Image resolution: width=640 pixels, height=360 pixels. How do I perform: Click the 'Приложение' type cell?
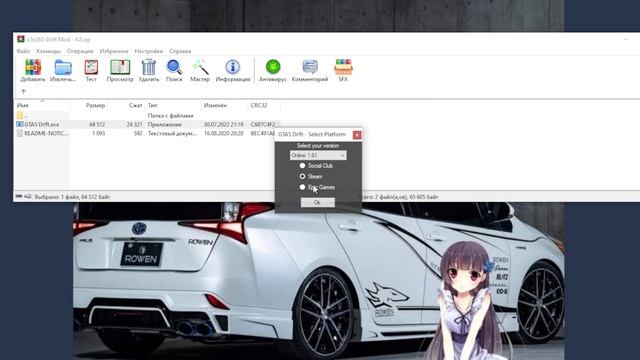164,124
